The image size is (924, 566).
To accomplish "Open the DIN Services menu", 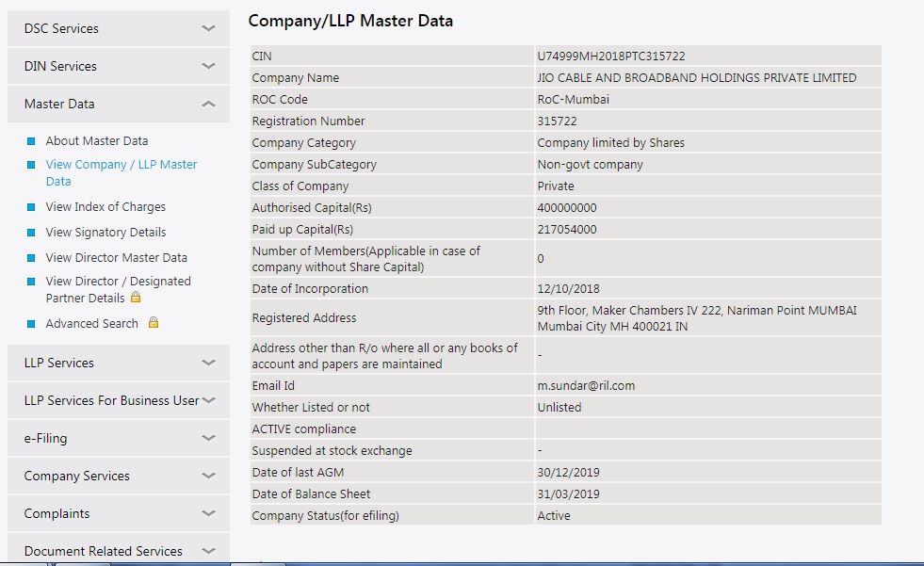I will click(119, 66).
